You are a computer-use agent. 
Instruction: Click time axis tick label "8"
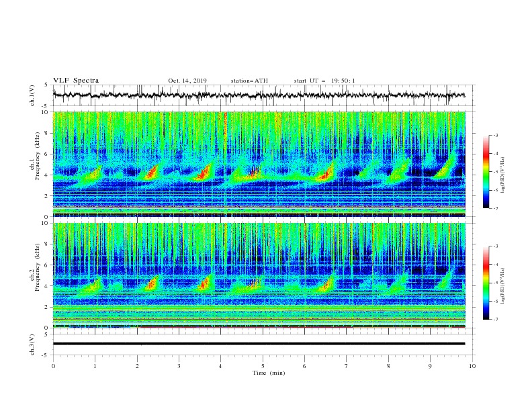(x=388, y=366)
